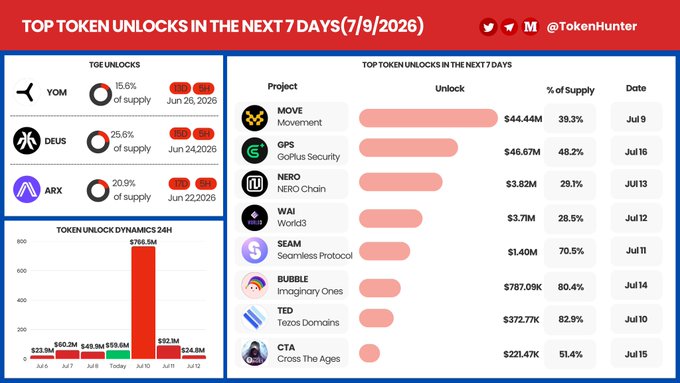Click the SEAM unlock bar
680x383 pixels.
pyautogui.click(x=385, y=251)
